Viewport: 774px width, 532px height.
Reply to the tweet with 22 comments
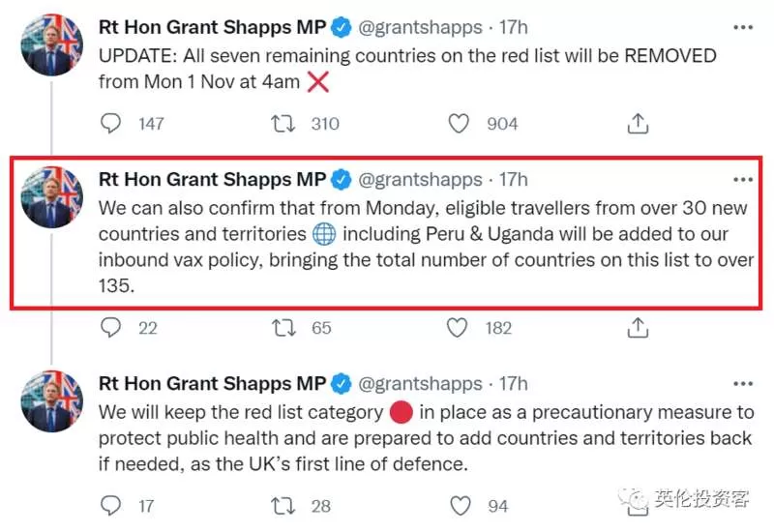click(x=110, y=327)
